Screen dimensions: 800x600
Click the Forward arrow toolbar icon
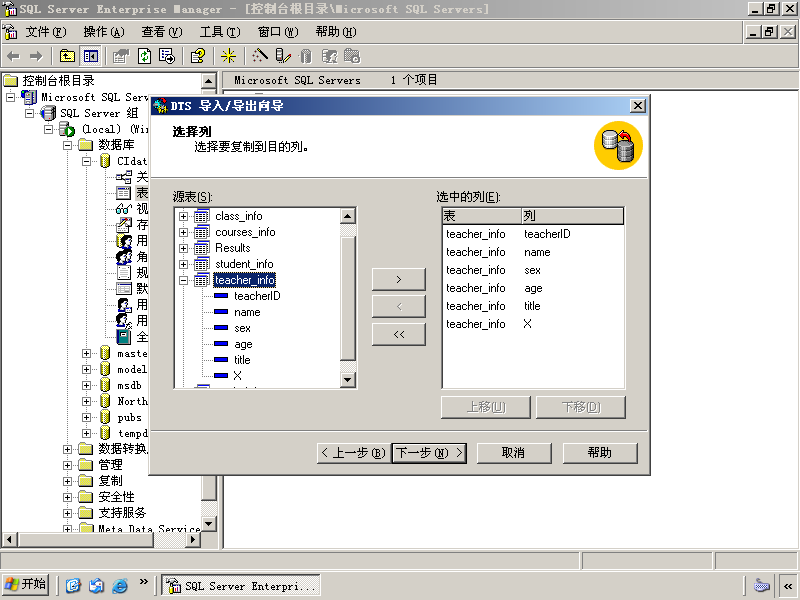[36, 56]
